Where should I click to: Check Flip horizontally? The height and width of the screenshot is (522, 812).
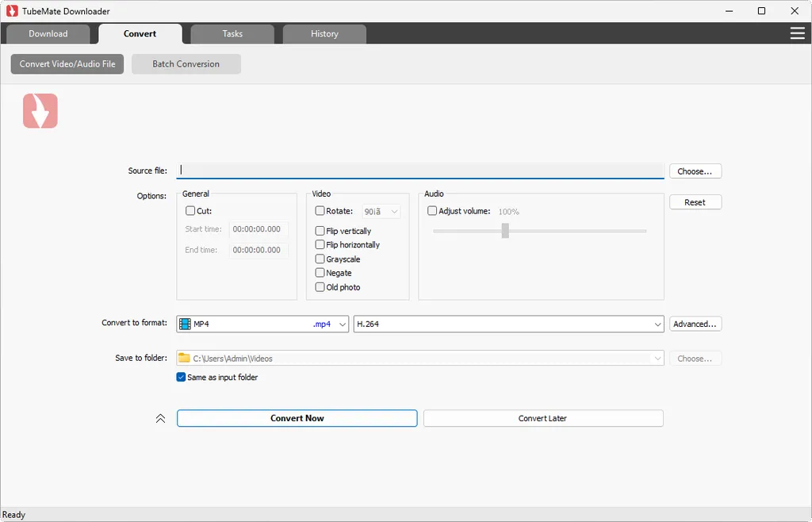pyautogui.click(x=320, y=244)
